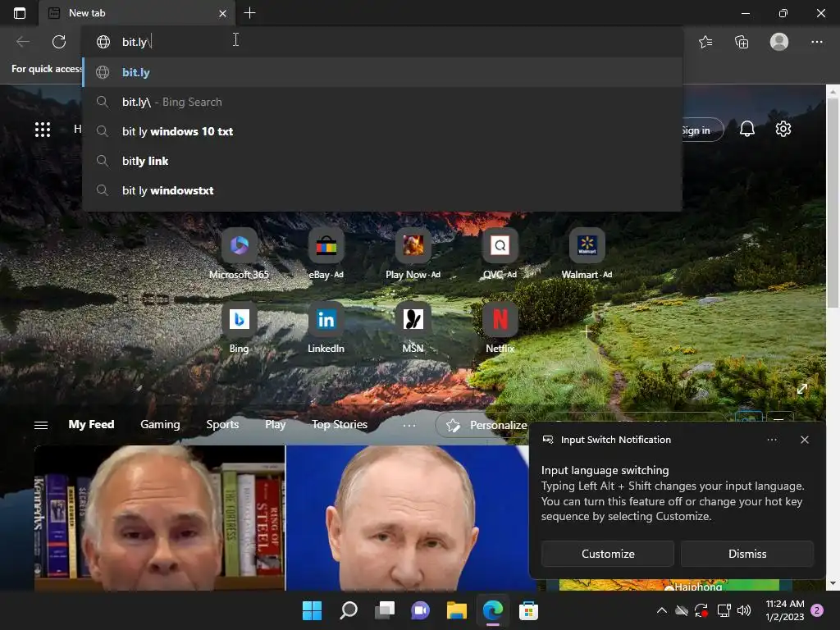Switch to Top Stories feed tab
The image size is (840, 630).
[340, 424]
